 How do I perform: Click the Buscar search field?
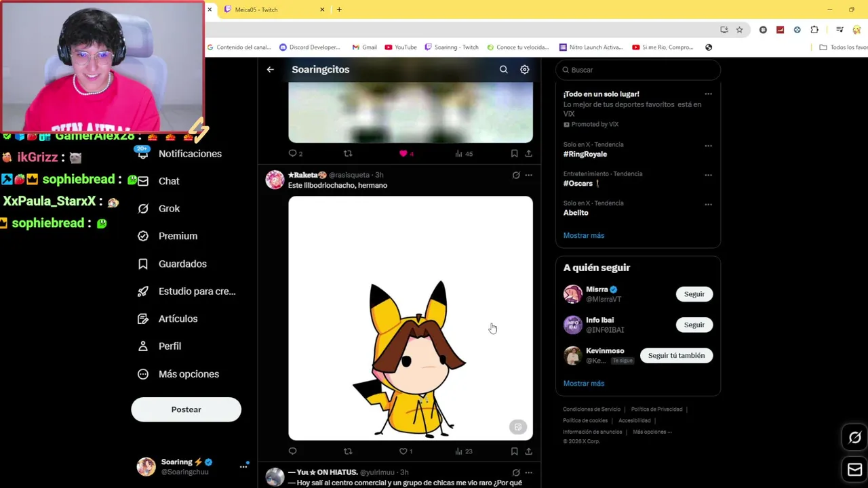pyautogui.click(x=637, y=70)
